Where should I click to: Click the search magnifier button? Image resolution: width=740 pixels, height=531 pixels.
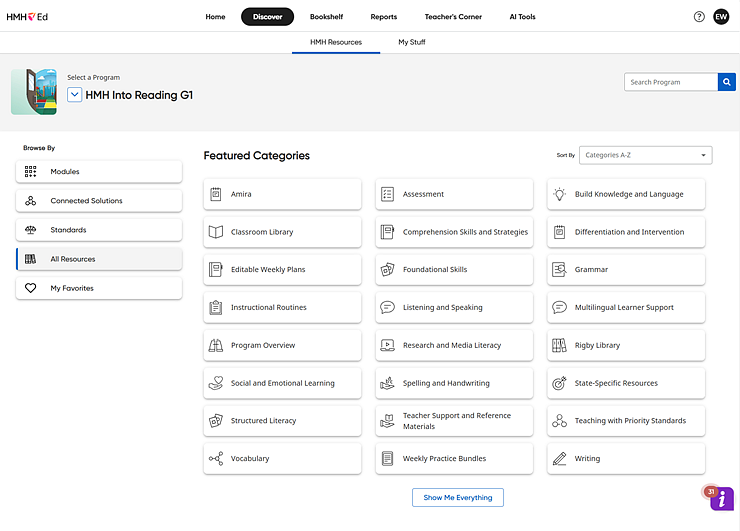726,82
